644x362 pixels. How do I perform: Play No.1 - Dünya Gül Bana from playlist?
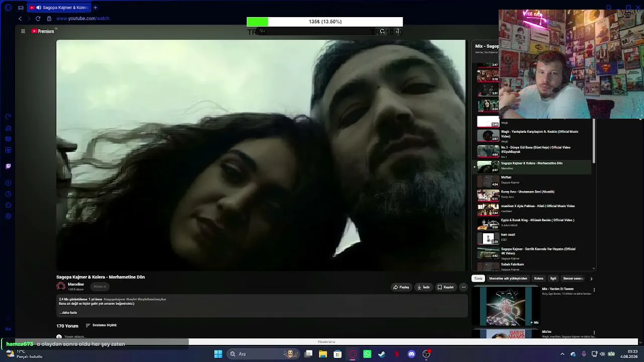(533, 151)
